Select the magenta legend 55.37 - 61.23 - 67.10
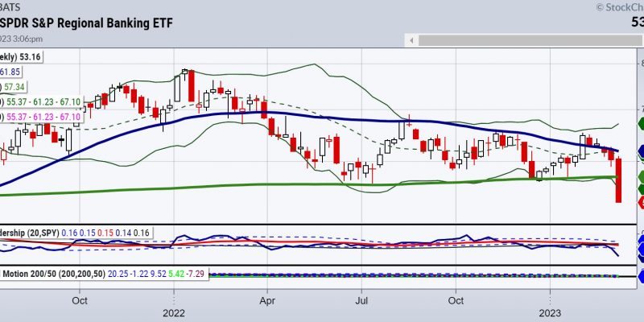 coord(42,117)
